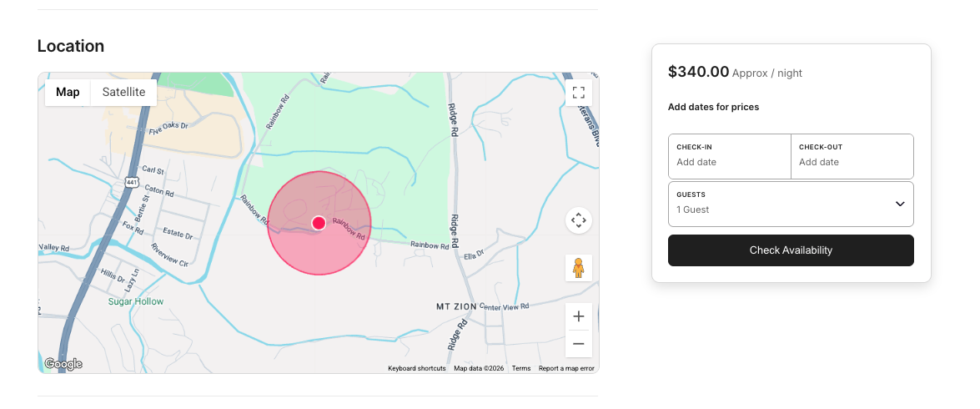Click the pink radius circle area
This screenshot has height=409, width=980.
pyautogui.click(x=319, y=255)
